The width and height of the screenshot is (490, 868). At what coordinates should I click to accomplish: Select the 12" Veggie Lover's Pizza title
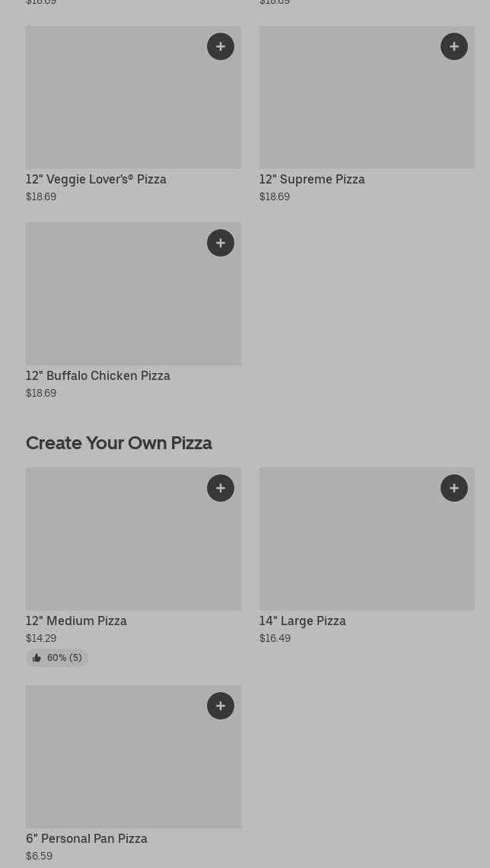tap(96, 180)
